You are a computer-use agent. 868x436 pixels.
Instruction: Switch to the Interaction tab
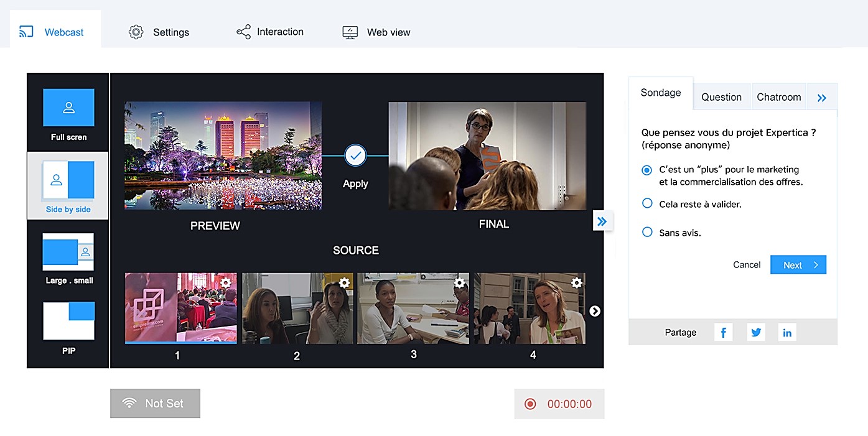coord(270,32)
